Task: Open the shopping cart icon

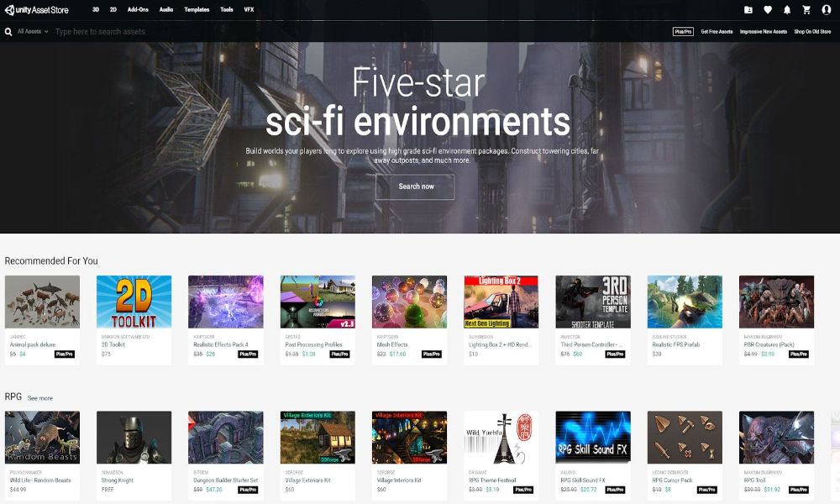Action: 806,9
